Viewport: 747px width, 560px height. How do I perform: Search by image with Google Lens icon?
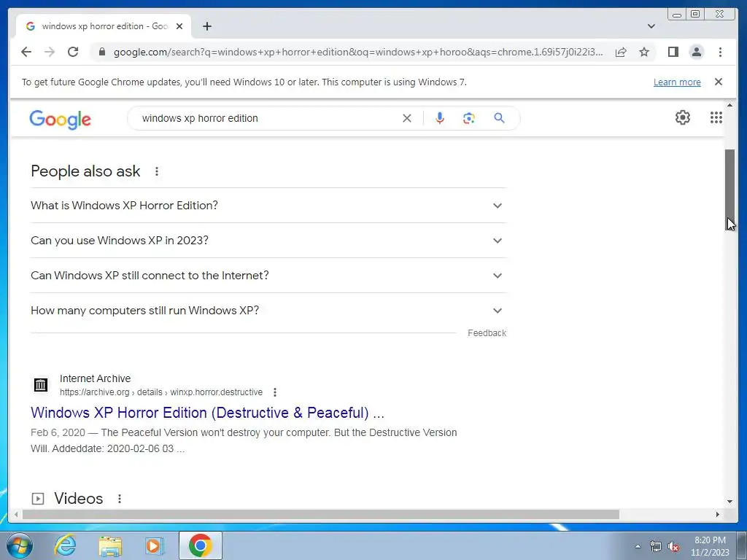point(469,118)
